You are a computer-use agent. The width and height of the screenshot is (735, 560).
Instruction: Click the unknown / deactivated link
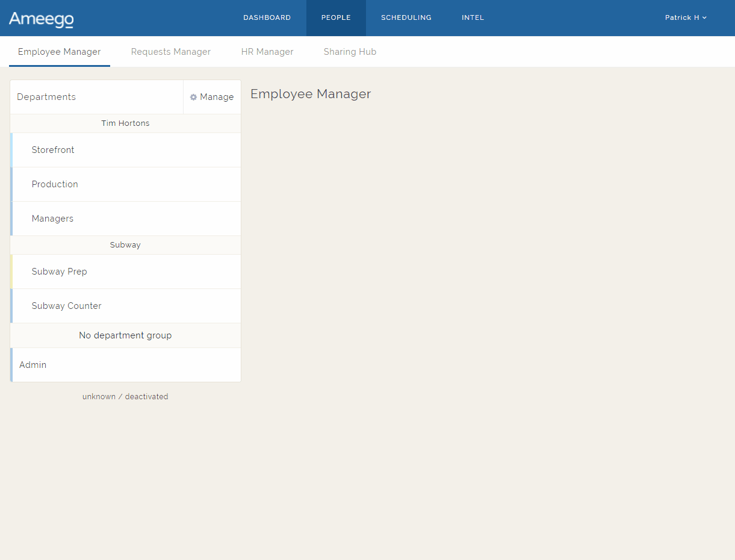coord(125,397)
